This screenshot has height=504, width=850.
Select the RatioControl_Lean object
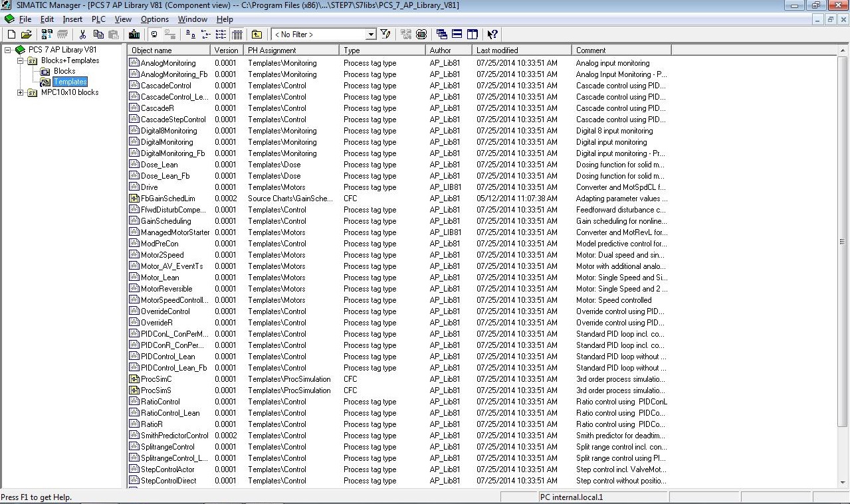point(170,413)
